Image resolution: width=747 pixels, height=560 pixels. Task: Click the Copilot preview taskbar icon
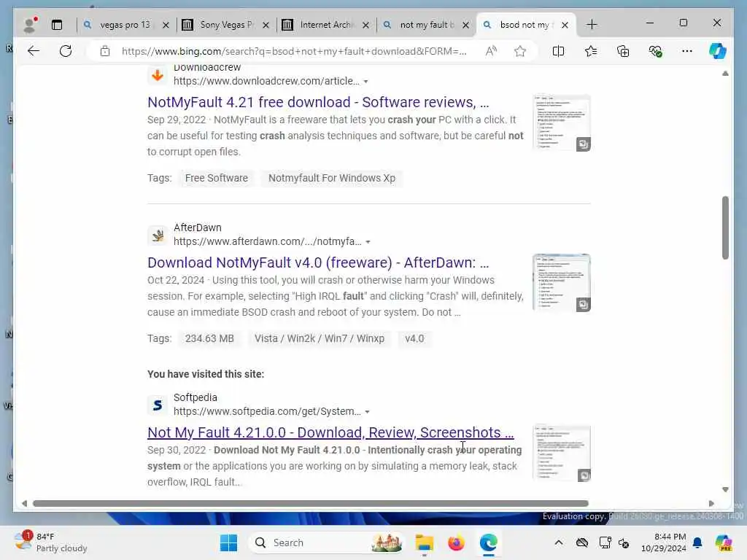pyautogui.click(x=723, y=542)
